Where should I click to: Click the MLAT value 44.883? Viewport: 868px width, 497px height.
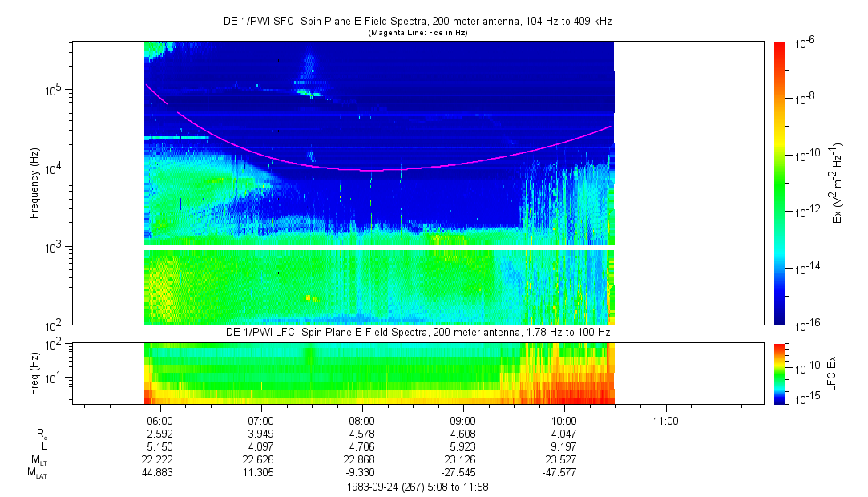pos(157,473)
